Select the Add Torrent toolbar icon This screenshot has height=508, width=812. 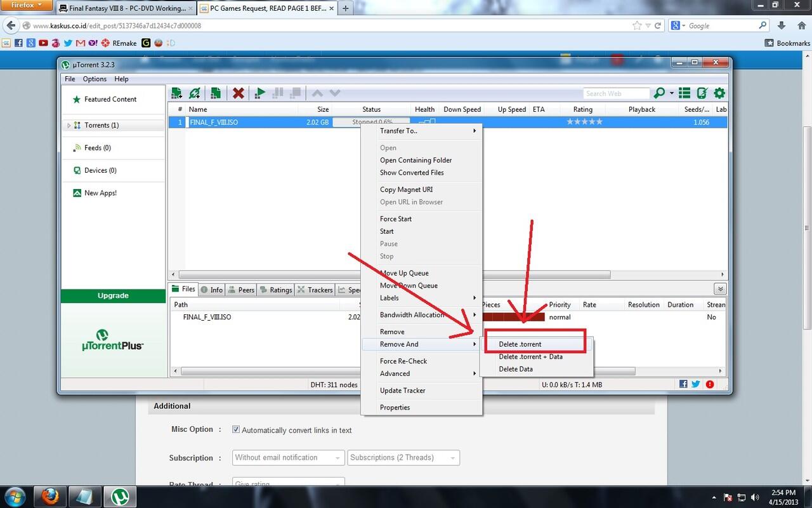(176, 93)
